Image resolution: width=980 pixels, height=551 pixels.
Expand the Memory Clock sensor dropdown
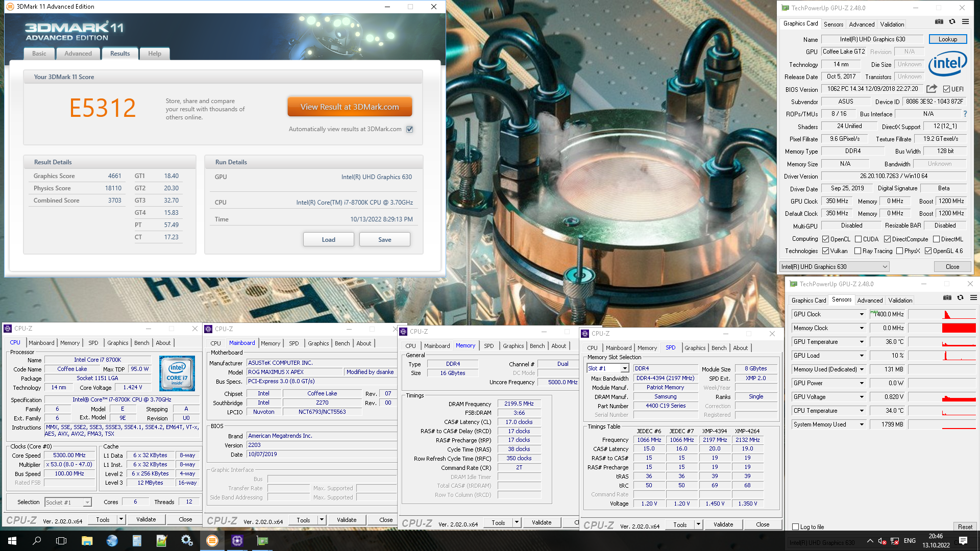click(x=862, y=328)
